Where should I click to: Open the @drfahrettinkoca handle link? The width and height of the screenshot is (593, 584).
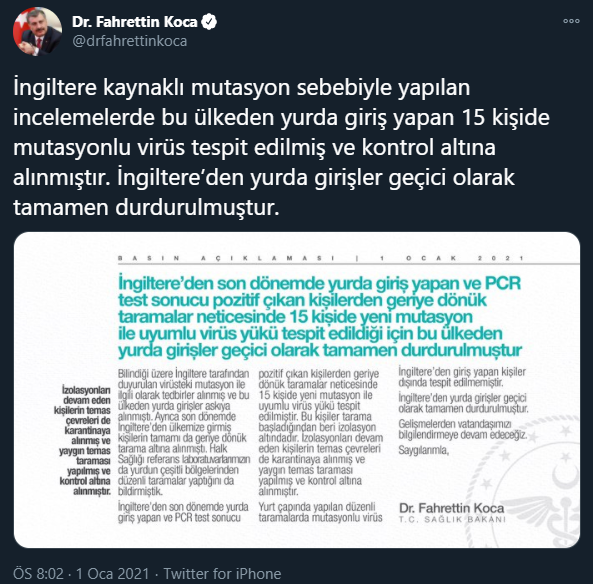[129, 41]
